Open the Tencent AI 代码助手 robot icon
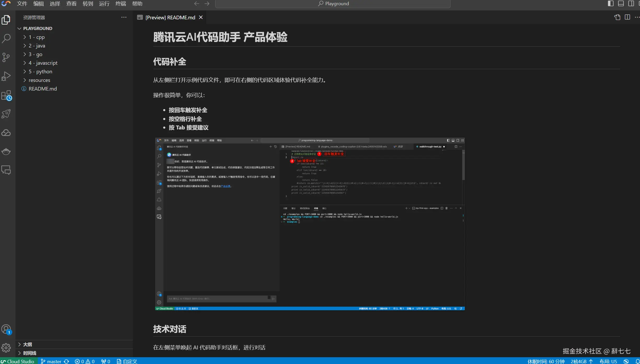The image size is (640, 364). (6, 151)
